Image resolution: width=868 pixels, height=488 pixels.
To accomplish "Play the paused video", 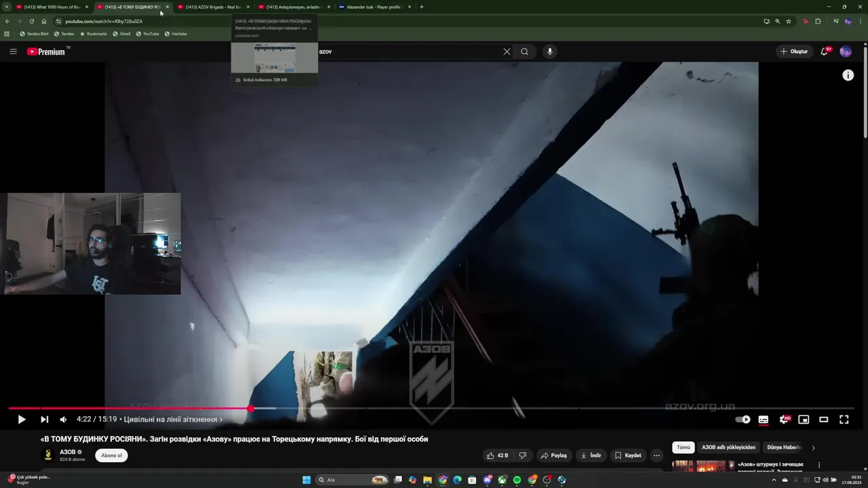I will (22, 420).
